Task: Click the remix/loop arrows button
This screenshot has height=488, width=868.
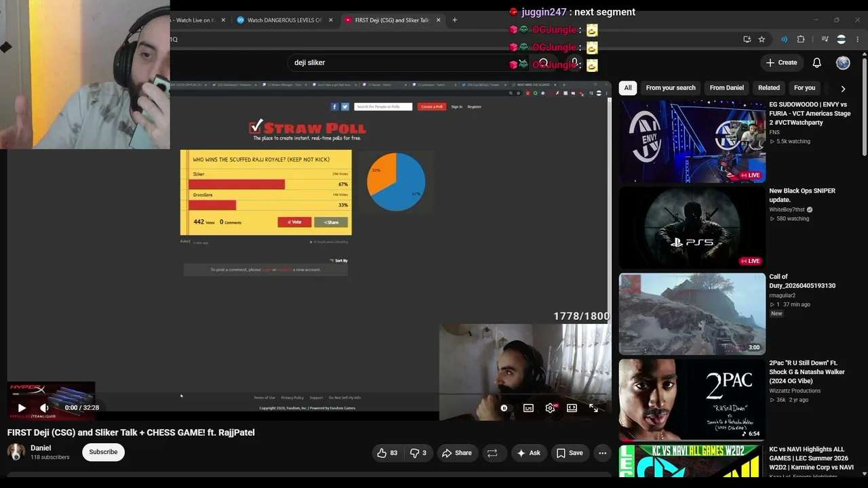Action: click(x=492, y=453)
